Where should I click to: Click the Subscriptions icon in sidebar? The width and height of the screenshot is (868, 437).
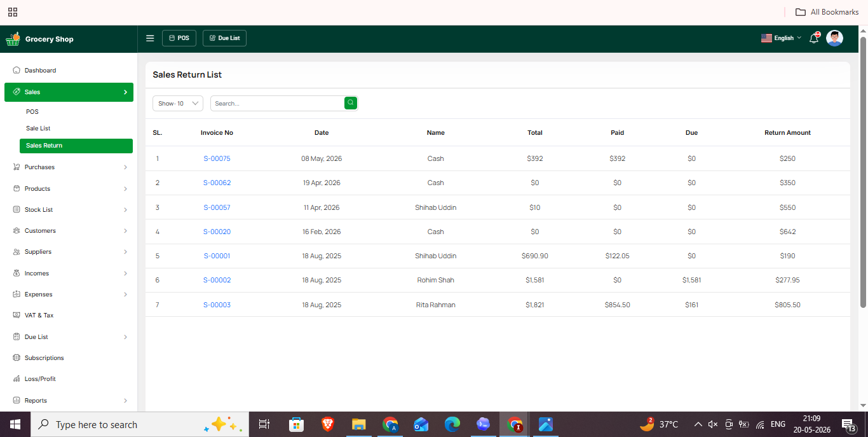tap(17, 358)
